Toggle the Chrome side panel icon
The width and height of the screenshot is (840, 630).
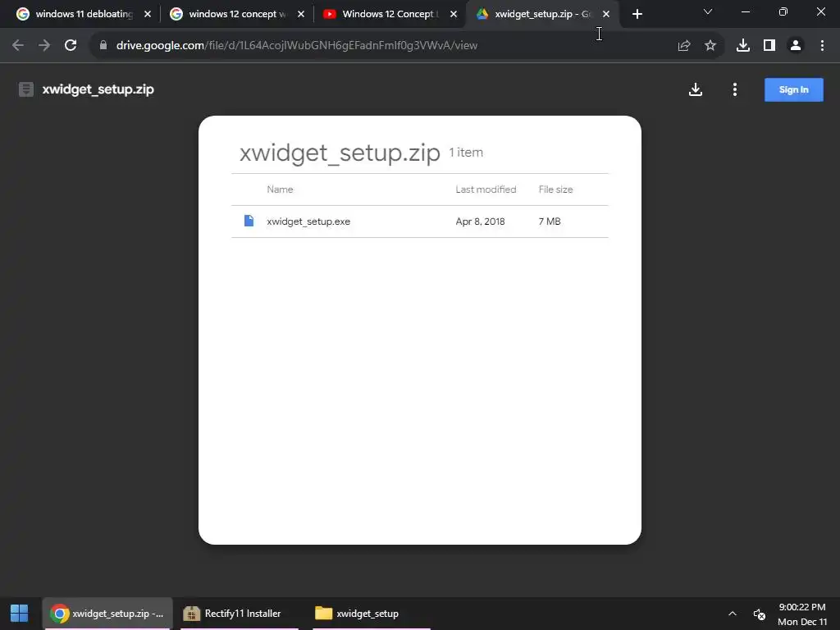click(769, 46)
